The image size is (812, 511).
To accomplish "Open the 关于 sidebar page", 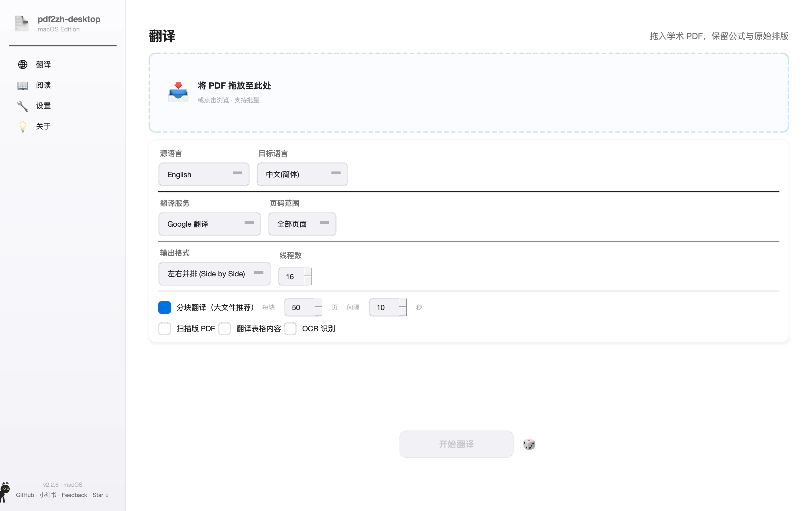I will click(x=63, y=127).
